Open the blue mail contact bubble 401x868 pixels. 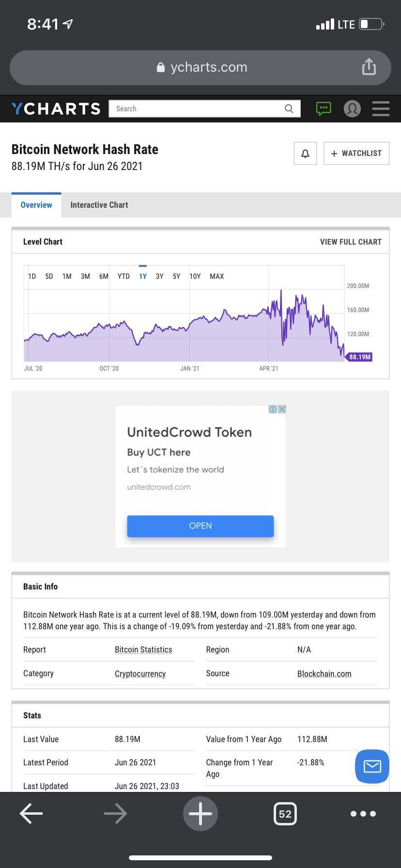coord(372,766)
